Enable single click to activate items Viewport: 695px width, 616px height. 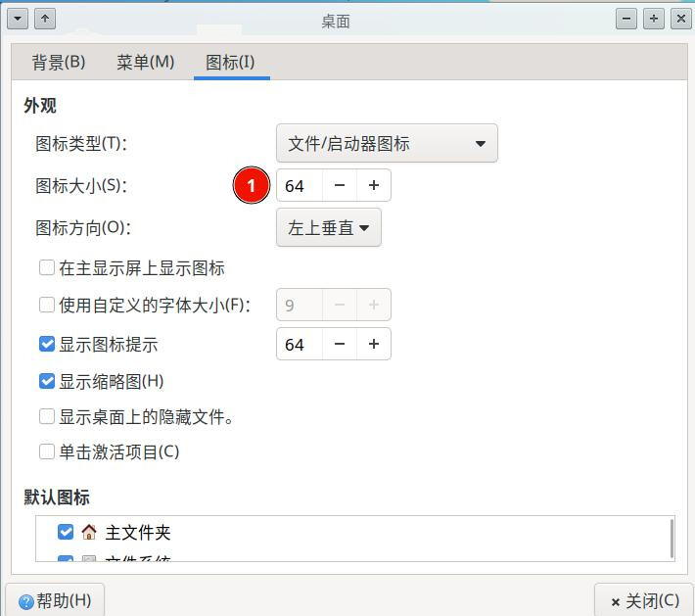pos(47,452)
